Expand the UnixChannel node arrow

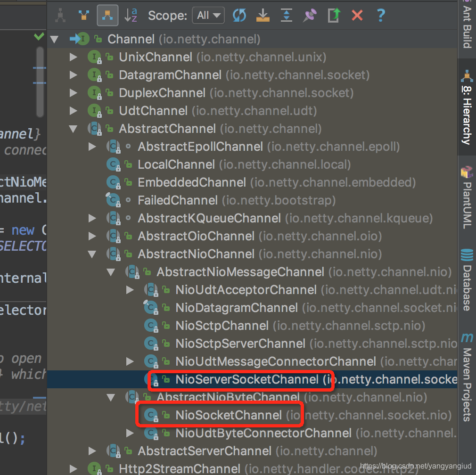click(73, 57)
